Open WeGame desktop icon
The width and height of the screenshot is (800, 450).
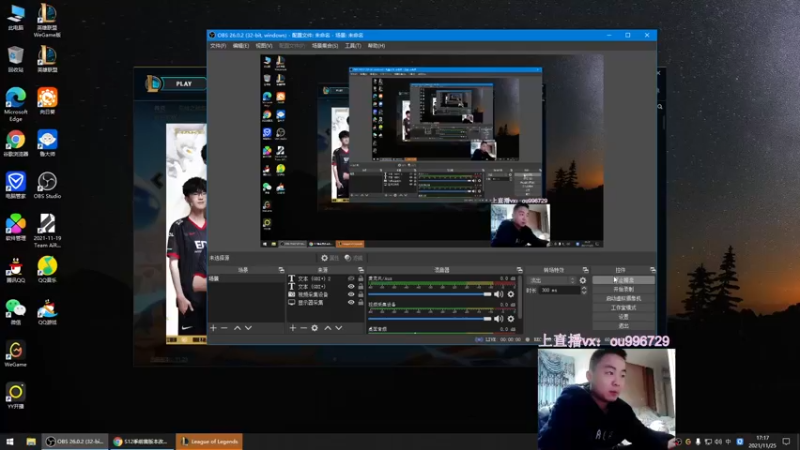click(16, 354)
